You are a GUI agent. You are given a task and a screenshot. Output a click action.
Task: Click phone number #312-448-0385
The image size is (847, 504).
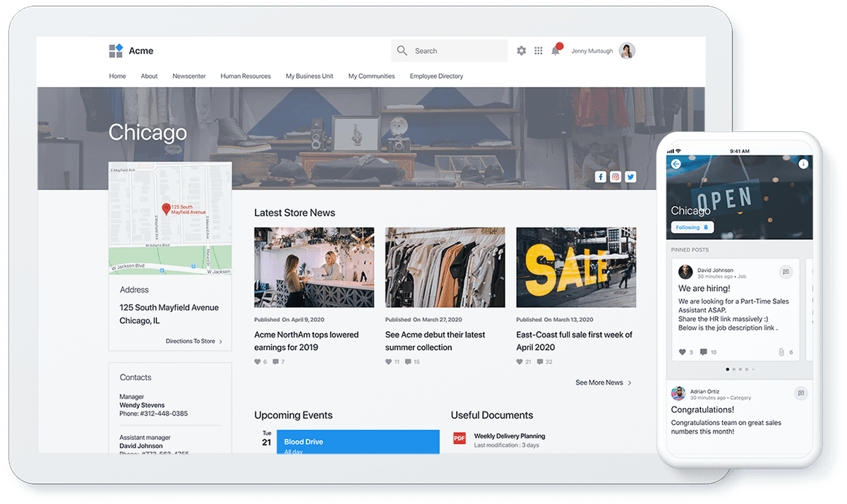[x=164, y=414]
